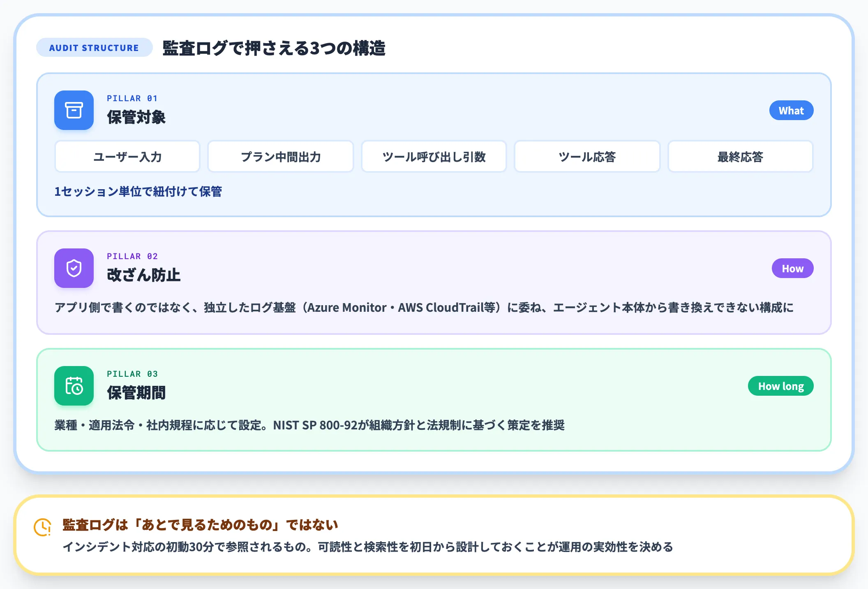The height and width of the screenshot is (589, 868).
Task: Click the PILLAR 02 label
Action: [x=132, y=256]
